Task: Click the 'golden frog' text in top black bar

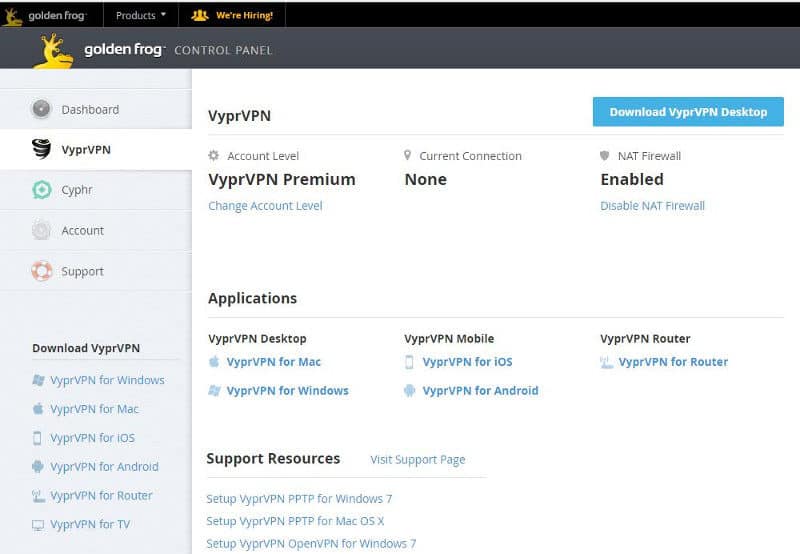Action: coord(57,16)
